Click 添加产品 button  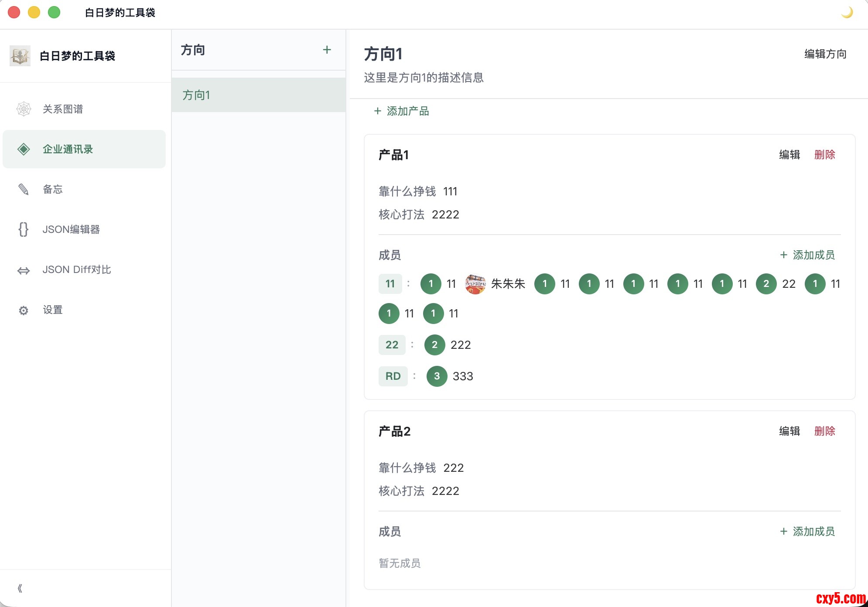401,111
